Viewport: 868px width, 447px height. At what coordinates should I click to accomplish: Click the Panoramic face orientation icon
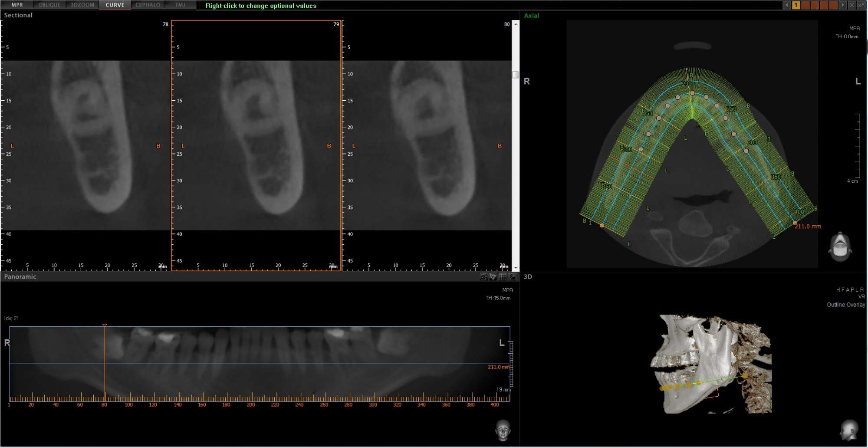coord(503,430)
